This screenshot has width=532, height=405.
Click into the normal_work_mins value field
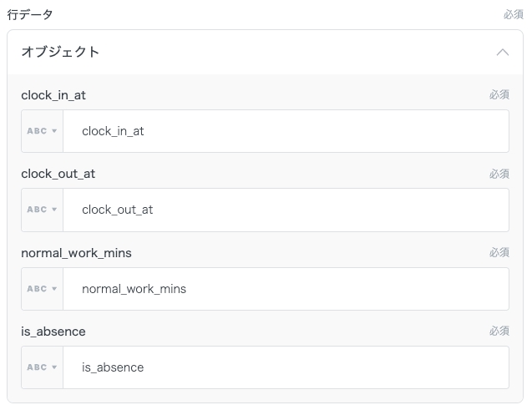[286, 289]
